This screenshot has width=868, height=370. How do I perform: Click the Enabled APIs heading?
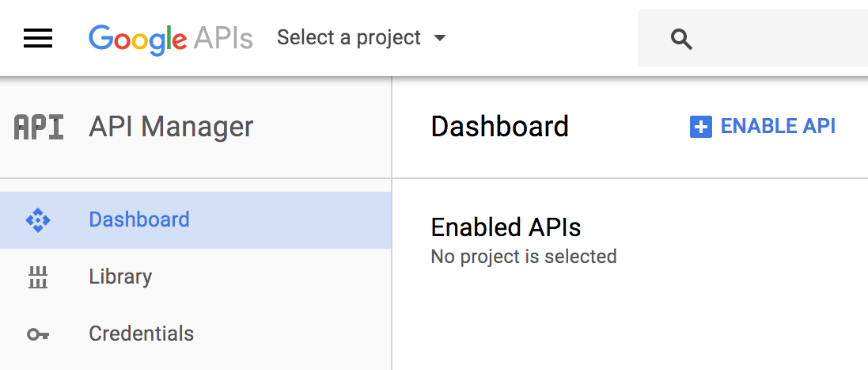[506, 227]
